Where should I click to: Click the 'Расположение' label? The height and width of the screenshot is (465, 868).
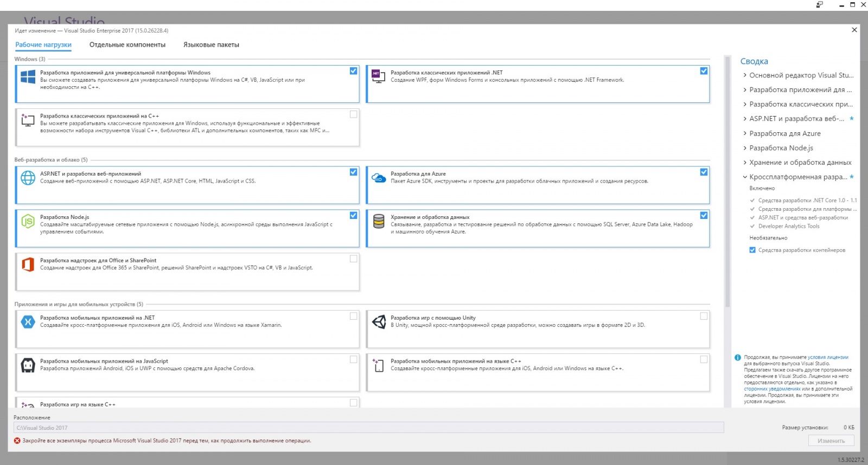click(32, 418)
